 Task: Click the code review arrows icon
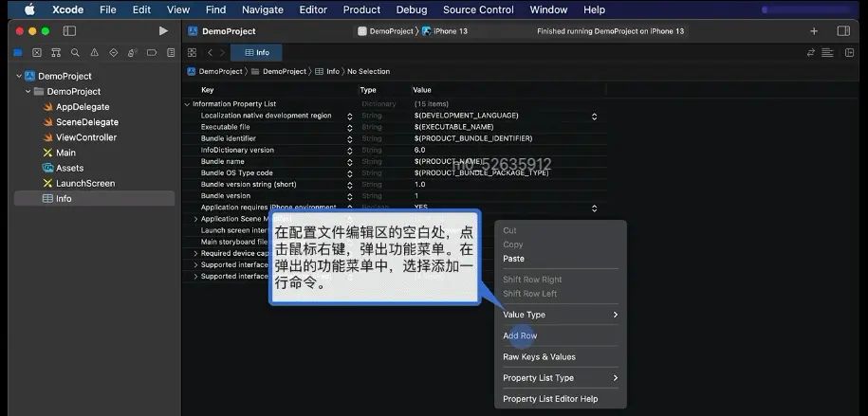pos(811,52)
